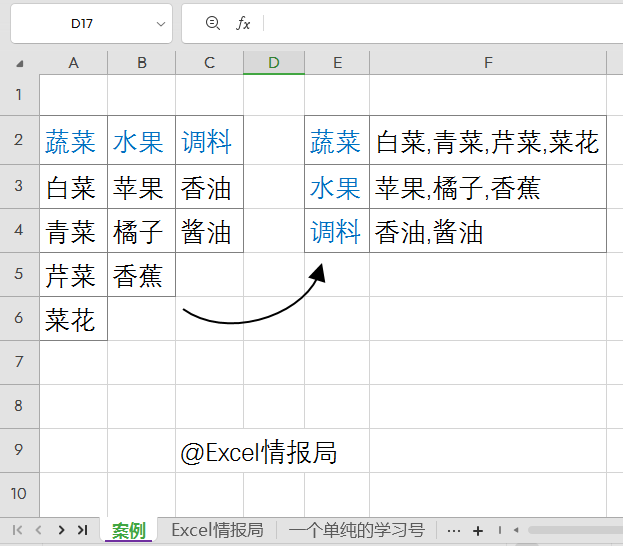Go to next sheet tab arrow

point(61,530)
